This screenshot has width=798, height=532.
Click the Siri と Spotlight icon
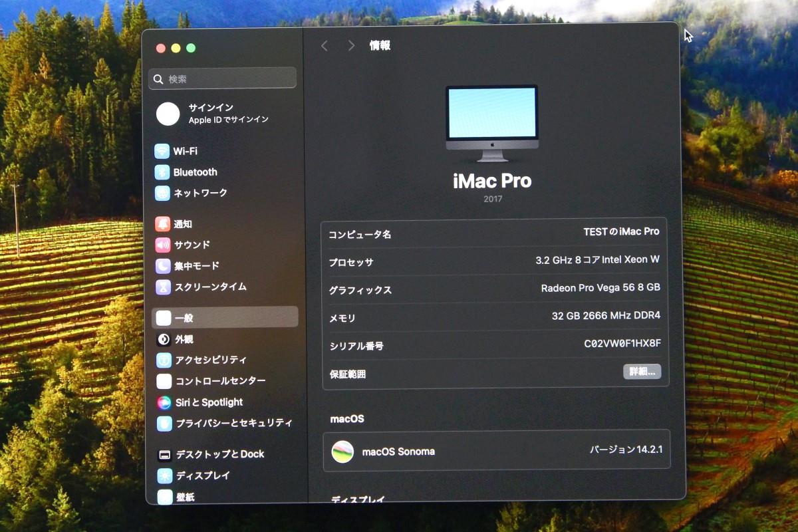pos(164,402)
